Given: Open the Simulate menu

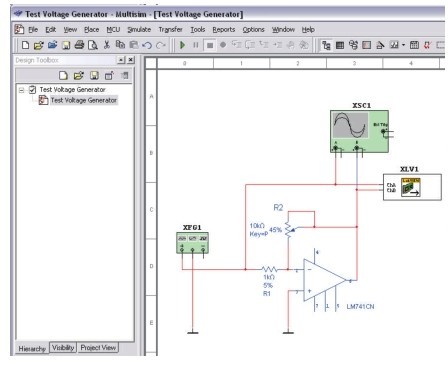Looking at the screenshot, I should click(x=139, y=30).
